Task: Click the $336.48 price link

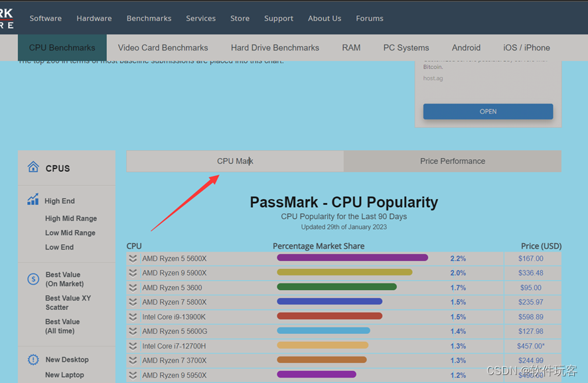Action: coord(531,273)
